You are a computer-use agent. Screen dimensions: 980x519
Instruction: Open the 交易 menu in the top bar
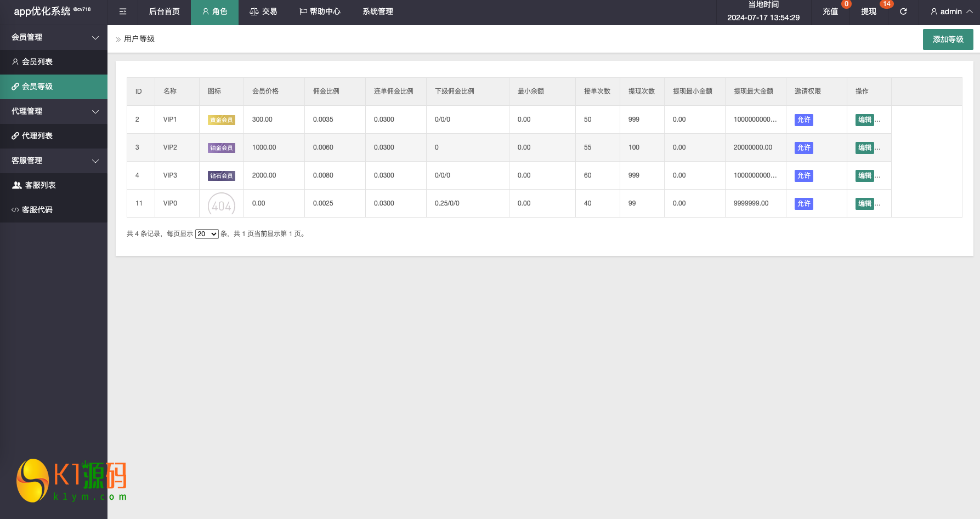coord(263,12)
